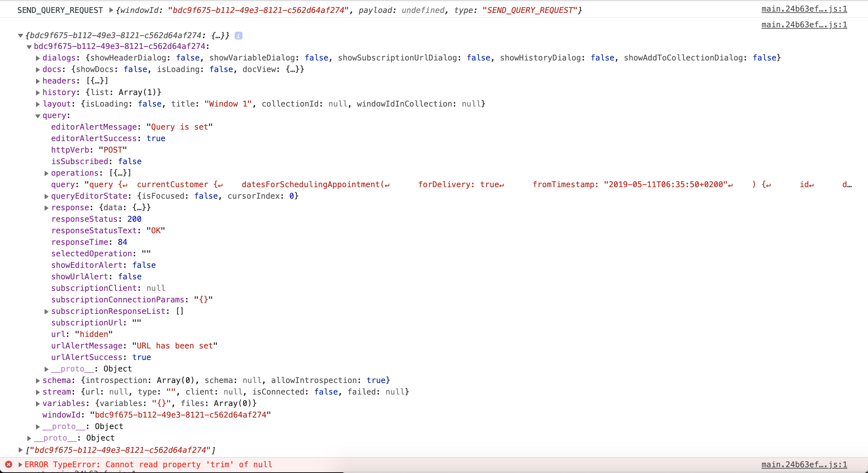Screen dimensions: 868x473
Task: Click isSubscribed false value
Action: pyautogui.click(x=130, y=161)
